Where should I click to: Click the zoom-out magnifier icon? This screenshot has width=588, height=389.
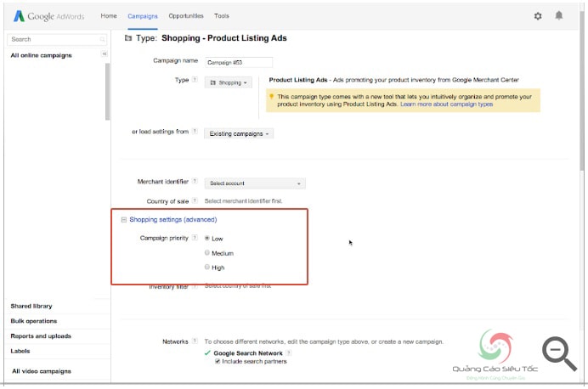coord(559,354)
